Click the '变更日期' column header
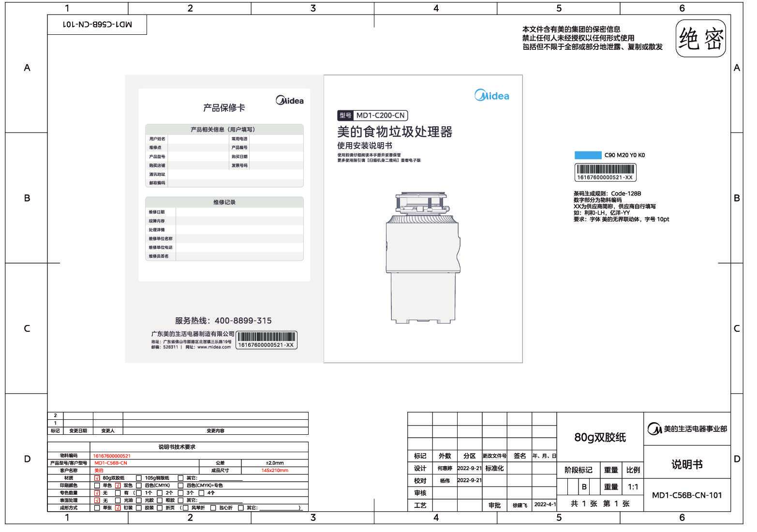This screenshot has width=757, height=532. click(78, 431)
